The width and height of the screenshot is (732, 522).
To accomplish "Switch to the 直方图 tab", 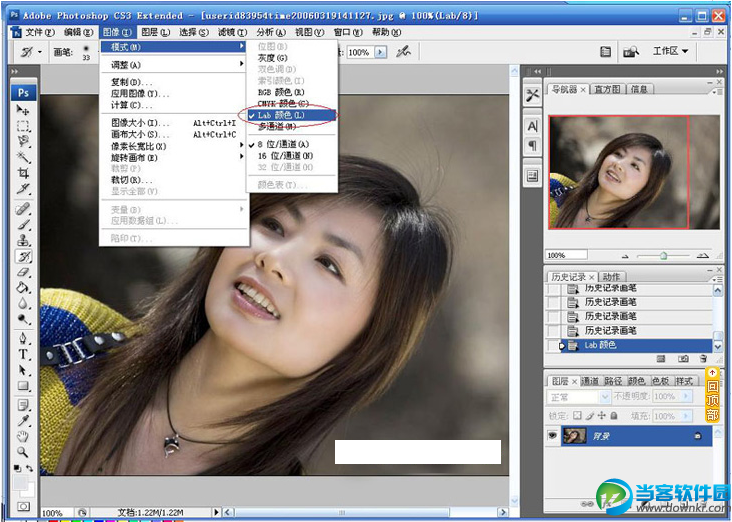I will coord(607,90).
